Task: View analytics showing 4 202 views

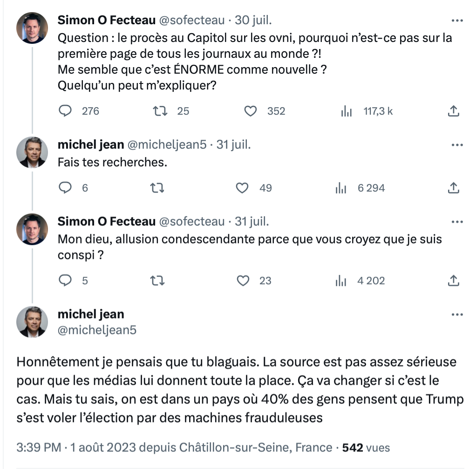Action: pyautogui.click(x=341, y=281)
